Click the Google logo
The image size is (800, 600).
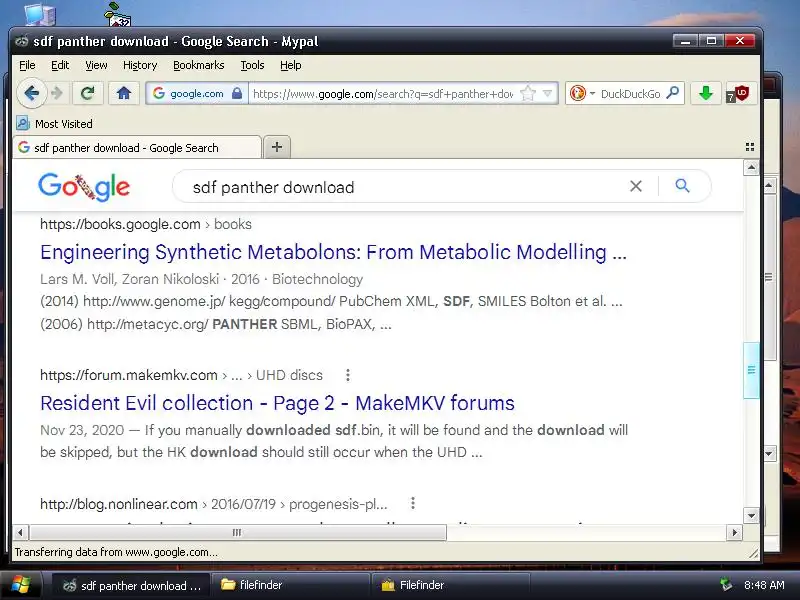coord(84,187)
